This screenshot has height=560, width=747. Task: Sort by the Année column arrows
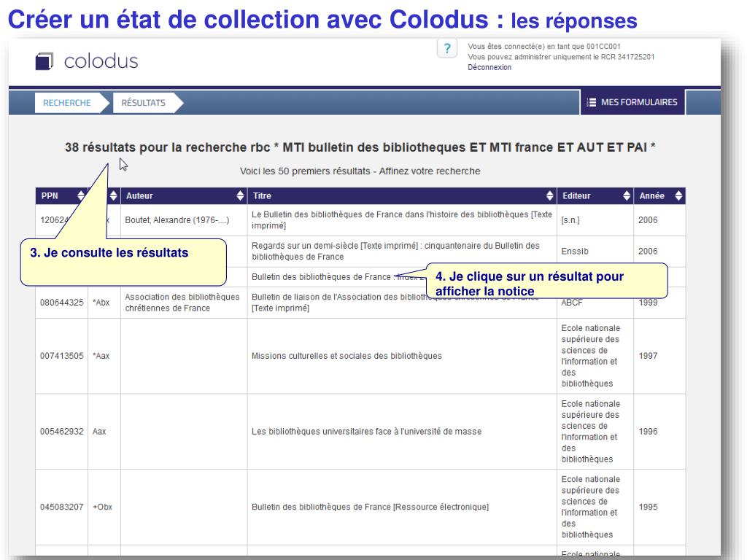(x=678, y=195)
